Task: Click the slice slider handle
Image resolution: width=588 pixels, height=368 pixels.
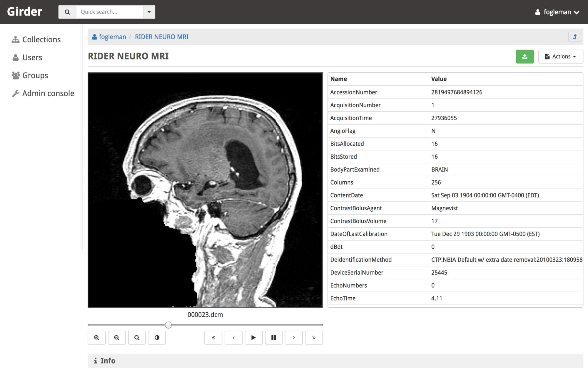Action: point(168,325)
